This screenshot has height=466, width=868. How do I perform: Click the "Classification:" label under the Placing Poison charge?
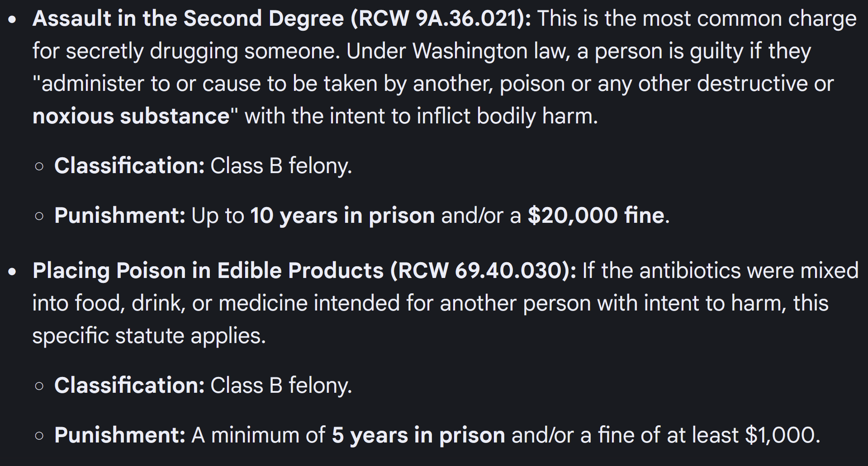[x=129, y=386]
